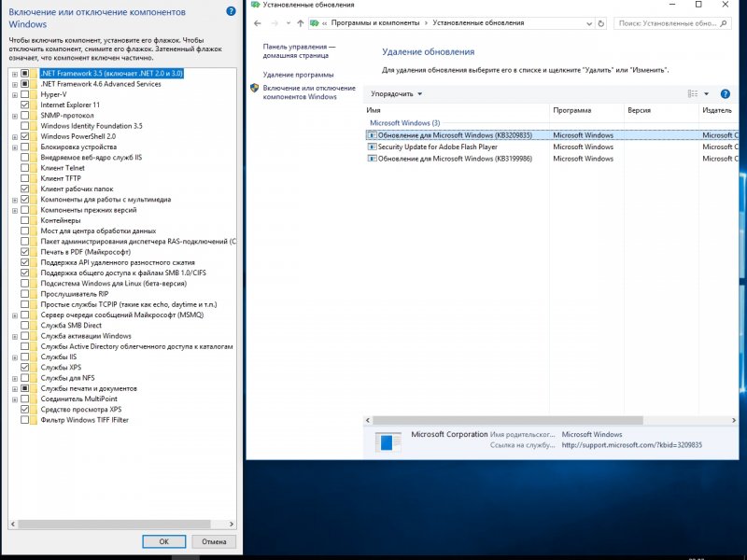This screenshot has height=560, width=747.
Task: Click folder icon beside Службы XPS
Action: pos(34,367)
